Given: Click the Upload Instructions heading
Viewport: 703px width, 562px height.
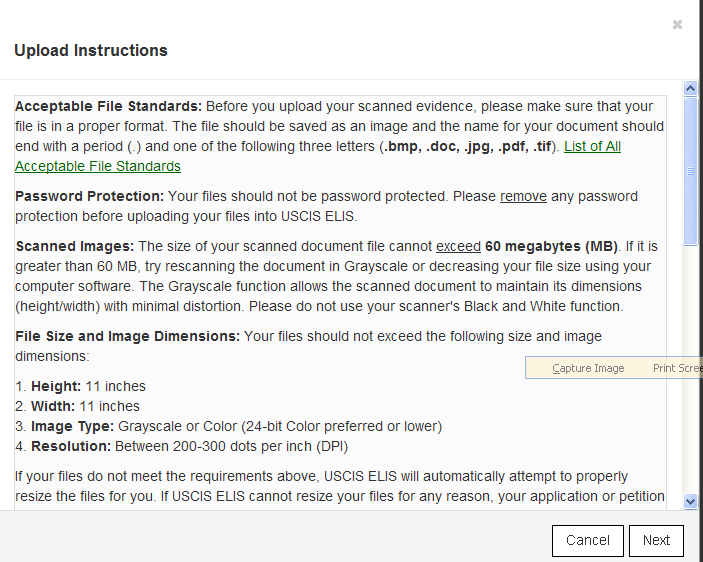Looking at the screenshot, I should (x=91, y=51).
